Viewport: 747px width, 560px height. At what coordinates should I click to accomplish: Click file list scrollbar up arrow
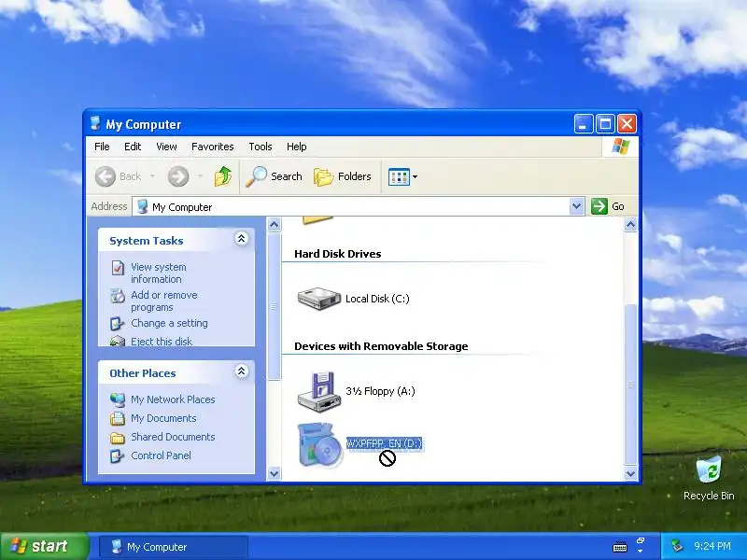(x=631, y=224)
